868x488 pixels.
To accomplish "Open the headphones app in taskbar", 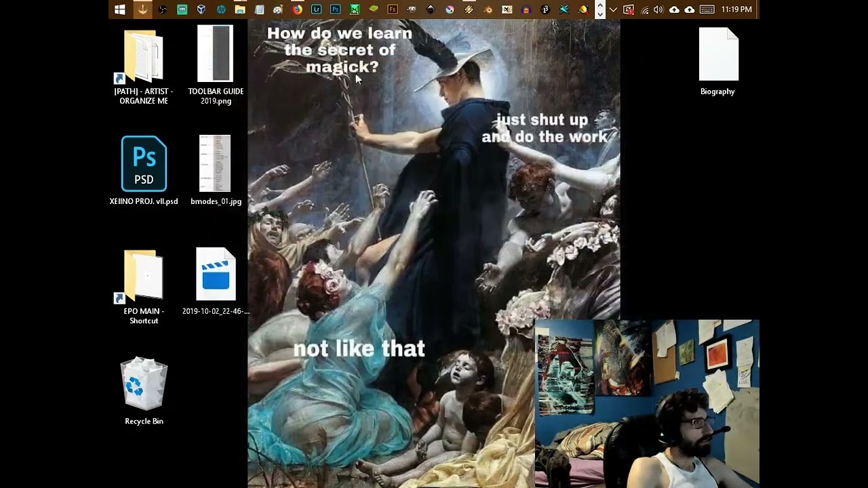I will click(526, 9).
